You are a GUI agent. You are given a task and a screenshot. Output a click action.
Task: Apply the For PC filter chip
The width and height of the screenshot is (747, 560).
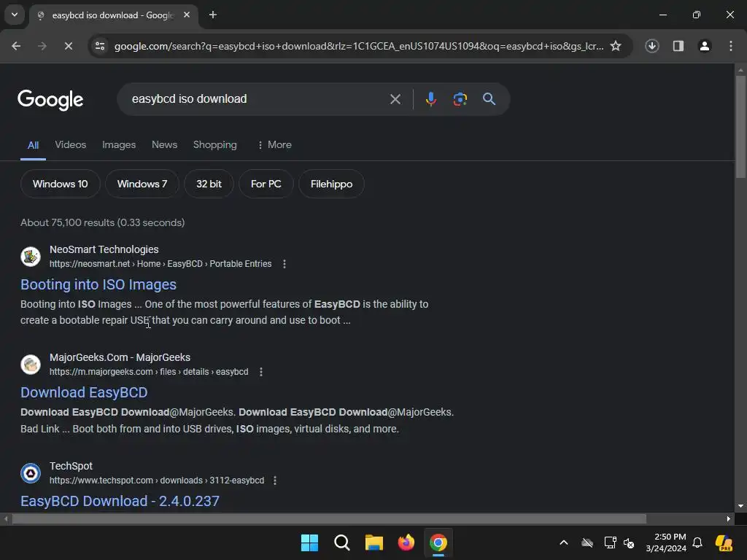pos(266,184)
